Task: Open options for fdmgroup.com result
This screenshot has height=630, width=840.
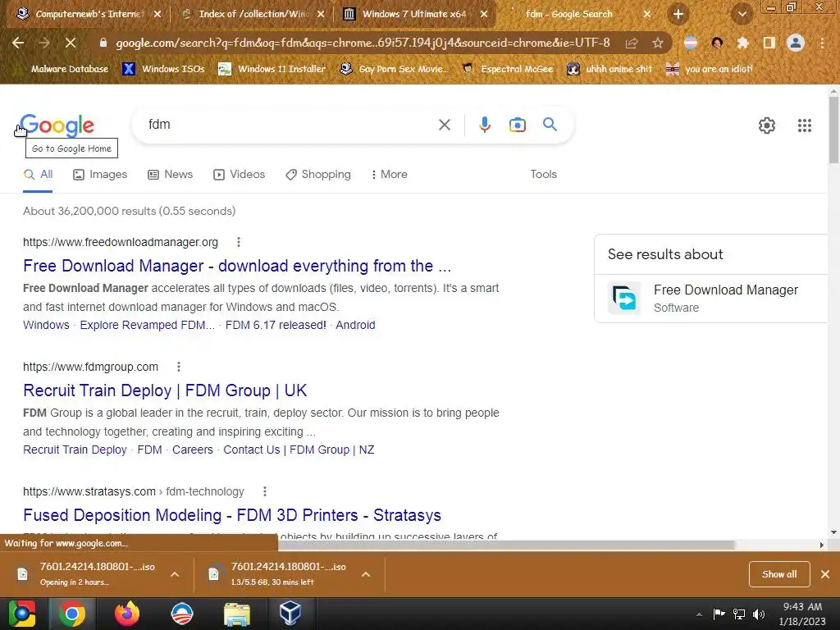Action: coord(178,367)
